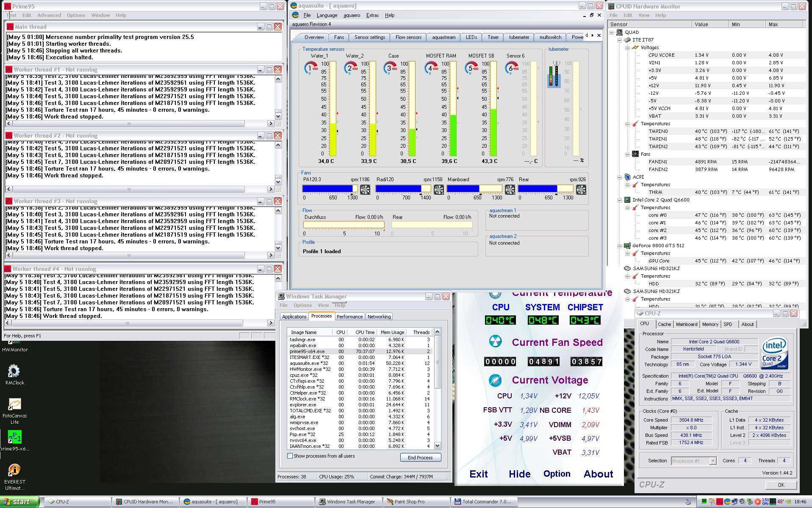Click the aquasuite icon left of File menu

click(x=296, y=15)
